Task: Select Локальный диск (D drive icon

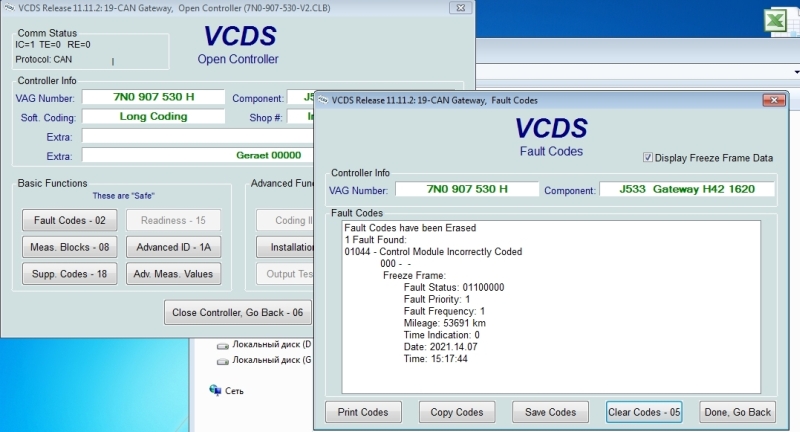Action: [x=222, y=346]
